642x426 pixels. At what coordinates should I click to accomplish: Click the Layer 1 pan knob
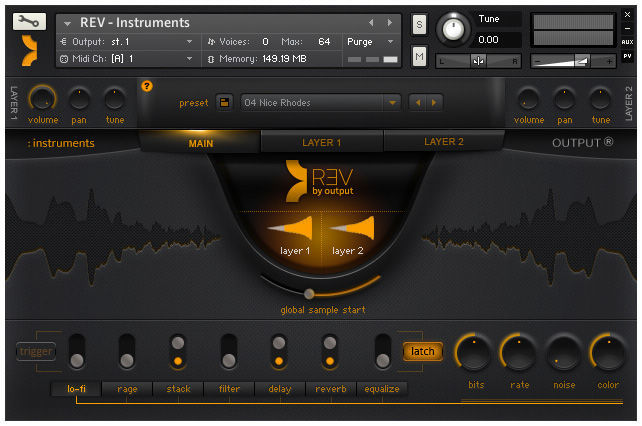click(79, 99)
